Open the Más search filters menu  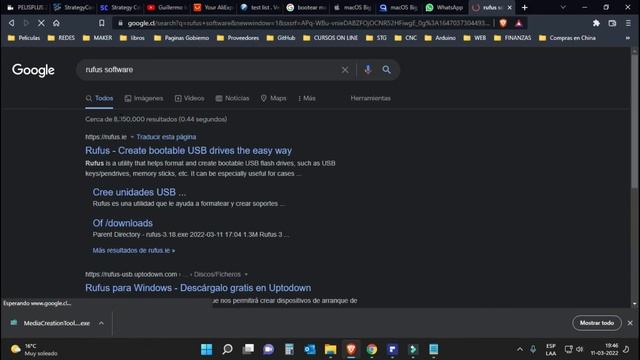(307, 98)
